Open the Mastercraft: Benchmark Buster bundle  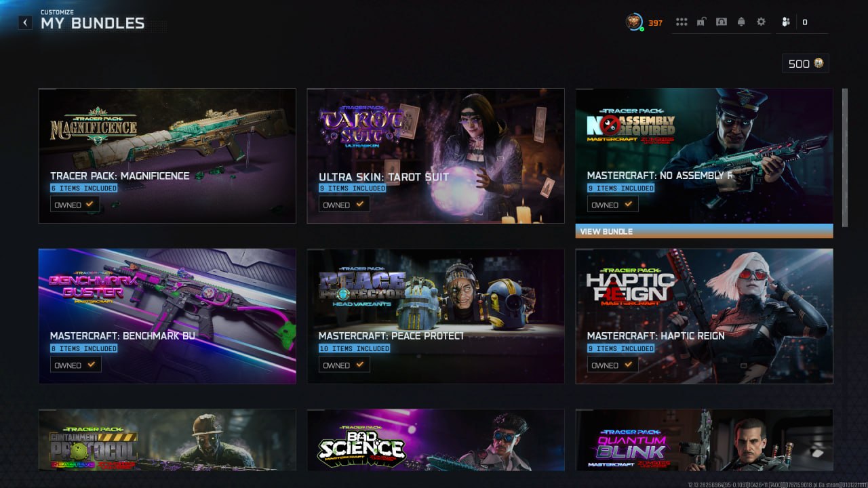(x=167, y=316)
